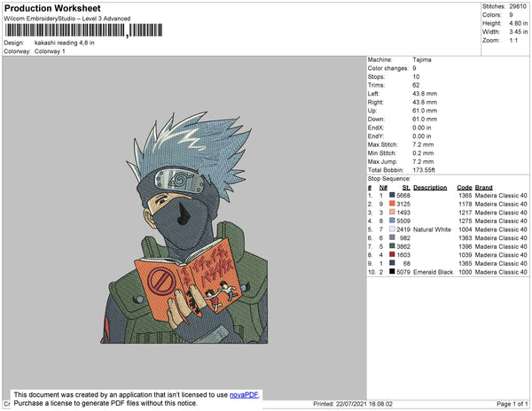Click the Trims value 62

416,85
